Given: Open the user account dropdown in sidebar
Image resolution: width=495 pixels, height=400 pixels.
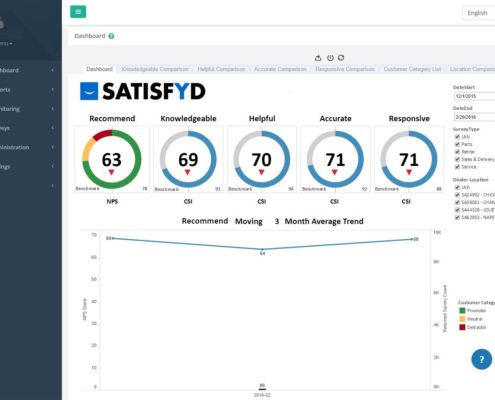Looking at the screenshot, I should (x=6, y=44).
